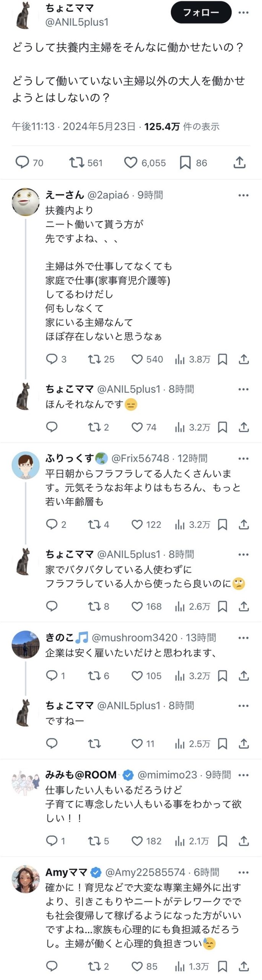Follow ちょこママ with the フォロー button
Image resolution: width=262 pixels, height=980 pixels.
[201, 13]
